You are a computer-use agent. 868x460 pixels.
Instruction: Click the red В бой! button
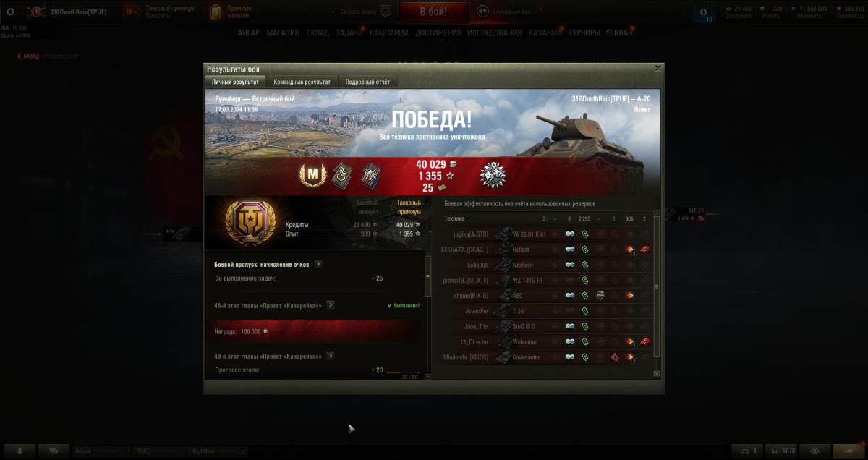(433, 12)
